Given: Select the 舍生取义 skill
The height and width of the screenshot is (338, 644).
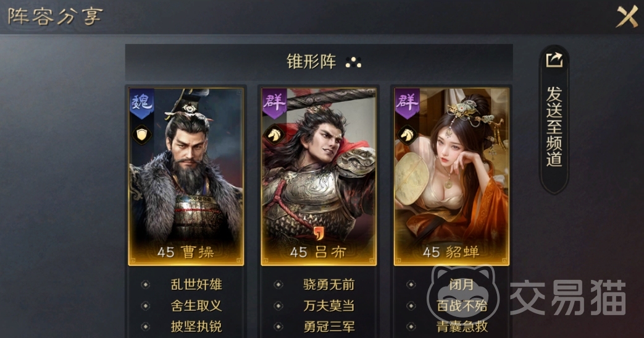Looking at the screenshot, I should [196, 306].
